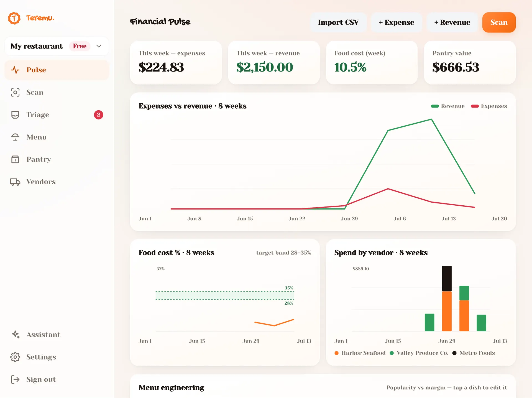Click the Pulse heartbeat icon
This screenshot has height=398, width=532.
[15, 70]
